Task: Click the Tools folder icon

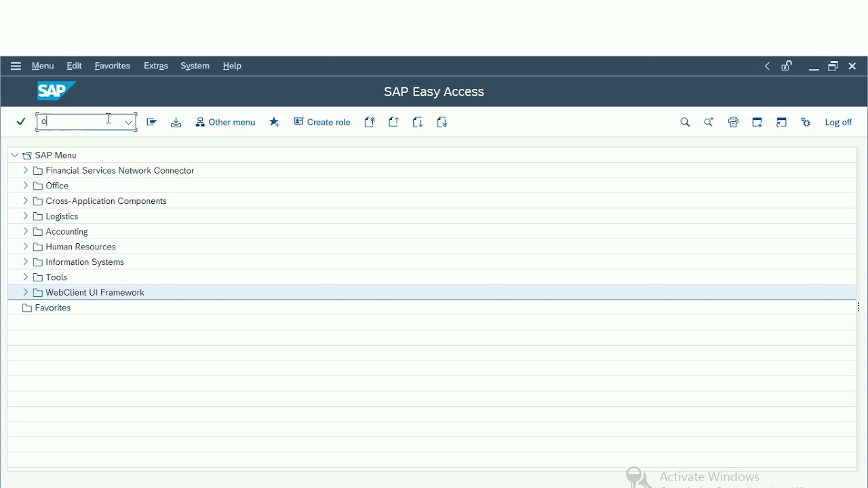Action: coord(38,277)
